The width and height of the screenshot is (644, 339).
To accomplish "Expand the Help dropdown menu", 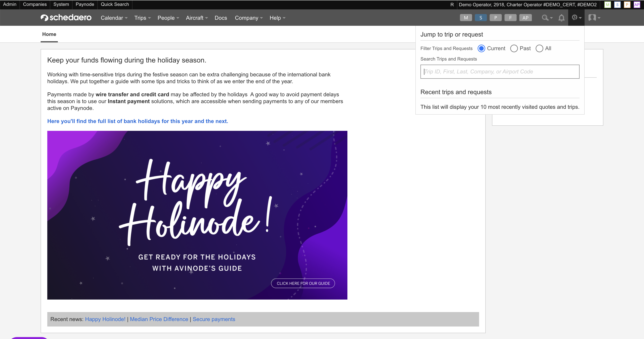I will [277, 18].
